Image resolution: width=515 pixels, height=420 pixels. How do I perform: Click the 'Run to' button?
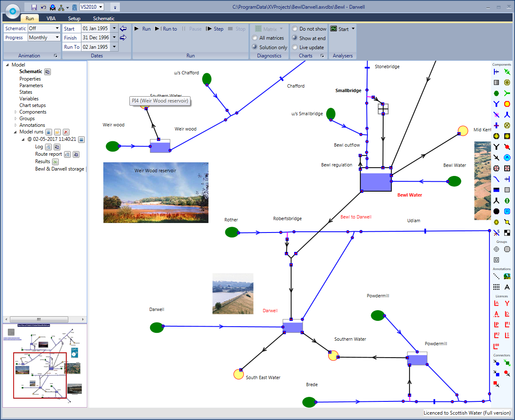[166, 29]
